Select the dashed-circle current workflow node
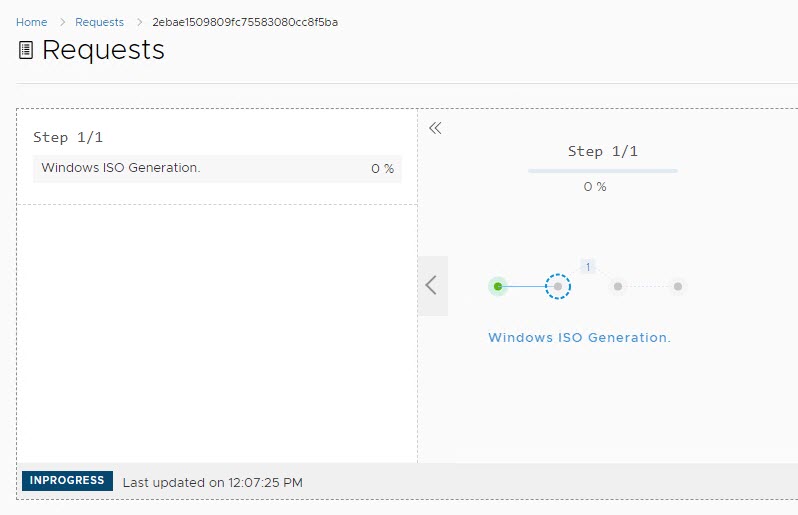 pos(558,286)
